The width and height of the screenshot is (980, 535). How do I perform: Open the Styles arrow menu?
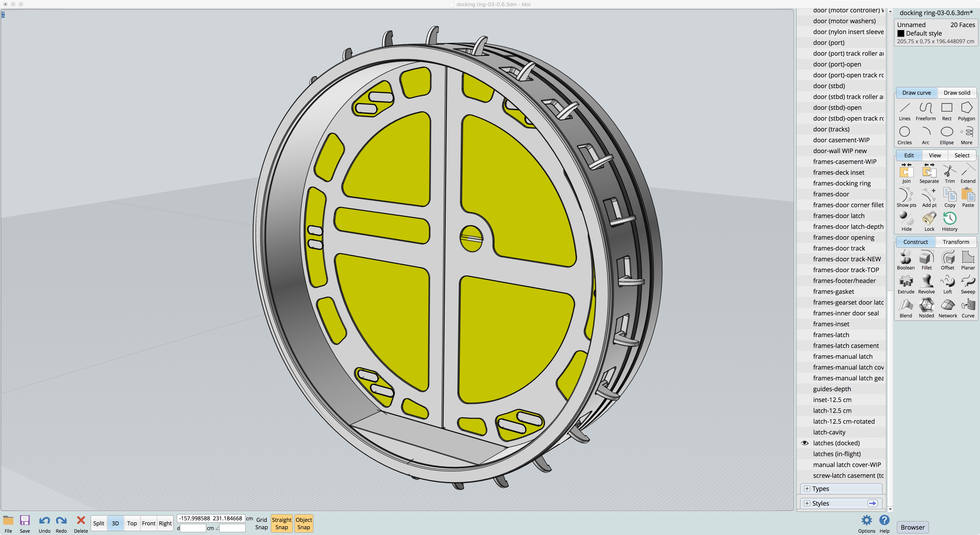[872, 503]
